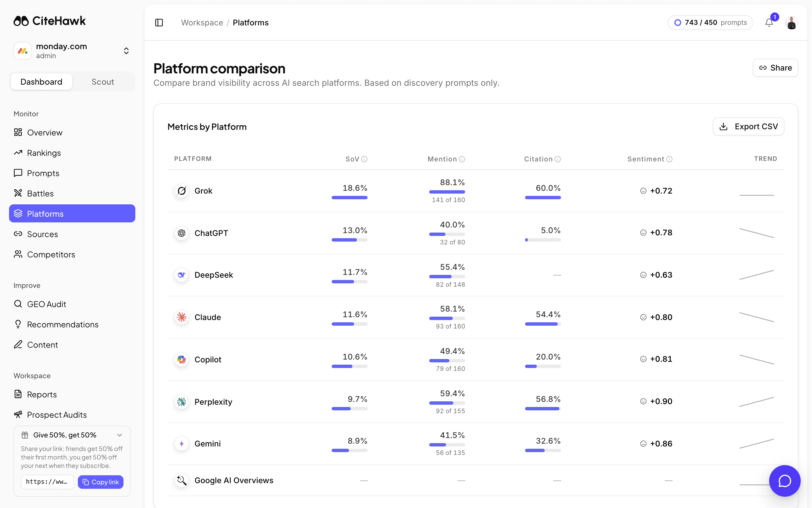
Task: Open Sources in the sidebar
Action: pyautogui.click(x=72, y=234)
